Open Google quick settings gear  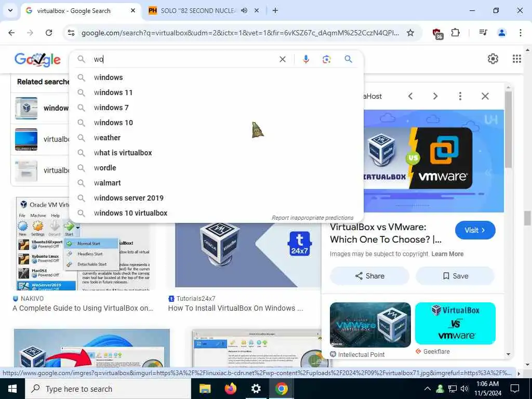click(x=493, y=59)
